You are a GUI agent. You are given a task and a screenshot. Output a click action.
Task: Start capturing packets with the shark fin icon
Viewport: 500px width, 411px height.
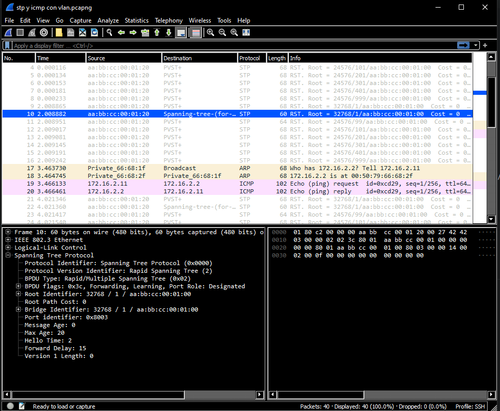pyautogui.click(x=9, y=33)
